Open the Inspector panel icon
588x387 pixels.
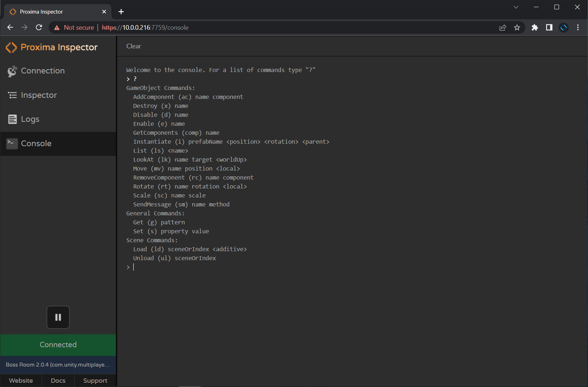point(12,95)
